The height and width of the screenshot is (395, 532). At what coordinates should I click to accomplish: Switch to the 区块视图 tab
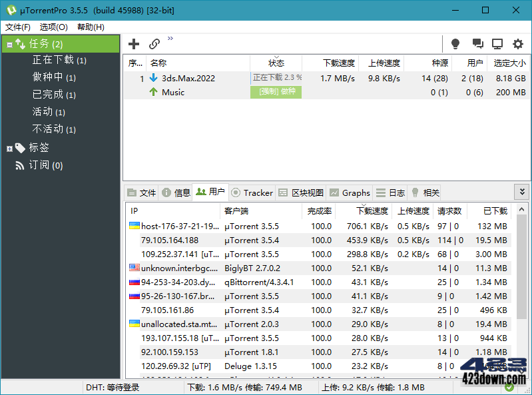301,193
